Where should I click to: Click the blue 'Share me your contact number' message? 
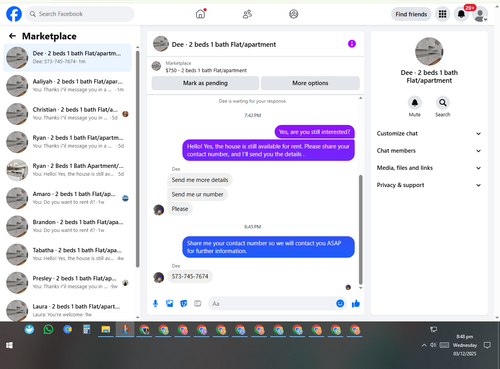click(x=268, y=247)
